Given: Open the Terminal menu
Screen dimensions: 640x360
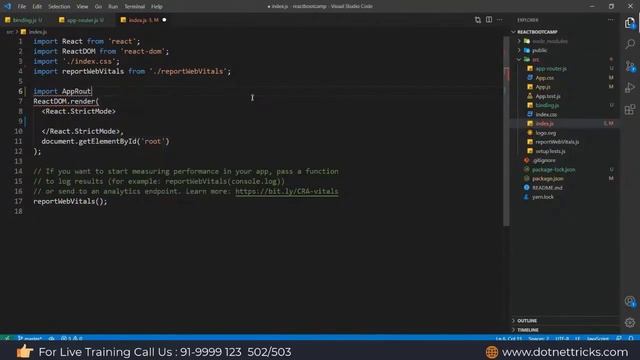Looking at the screenshot, I should click(x=135, y=7).
